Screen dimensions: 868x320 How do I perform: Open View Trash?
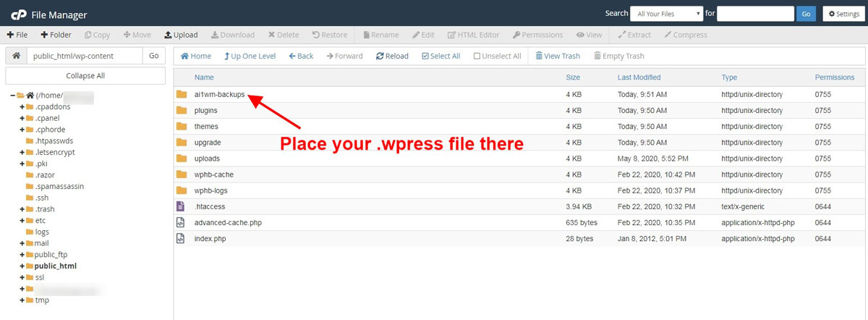click(558, 56)
